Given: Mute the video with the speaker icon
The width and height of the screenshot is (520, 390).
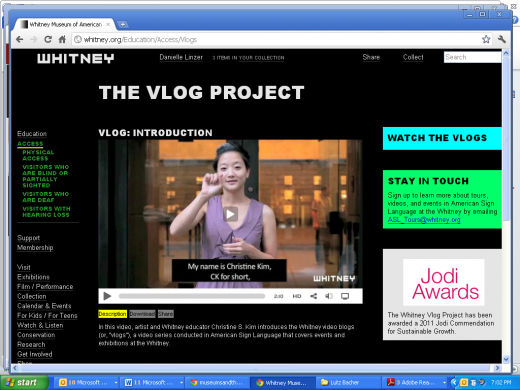Looking at the screenshot, I should click(x=329, y=296).
